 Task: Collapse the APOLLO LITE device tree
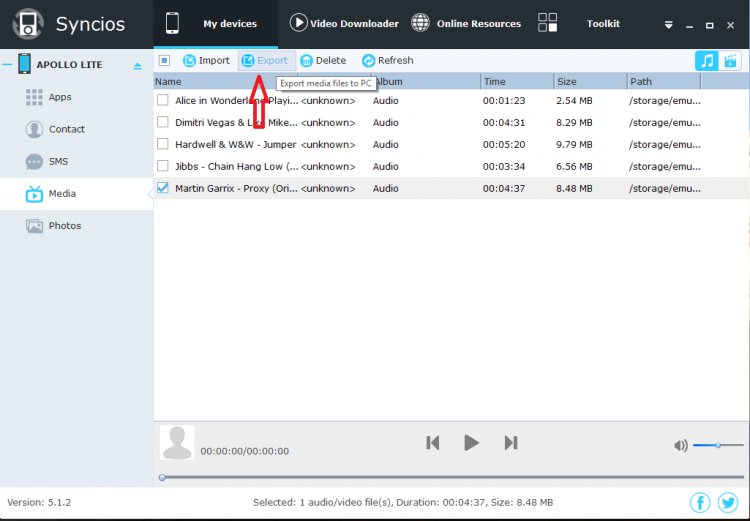(x=7, y=65)
